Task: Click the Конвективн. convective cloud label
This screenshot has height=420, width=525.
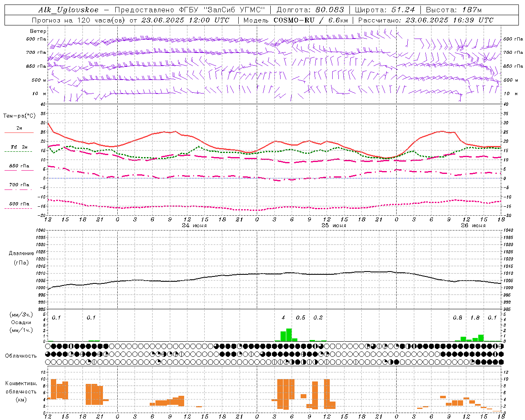Action: (21, 383)
